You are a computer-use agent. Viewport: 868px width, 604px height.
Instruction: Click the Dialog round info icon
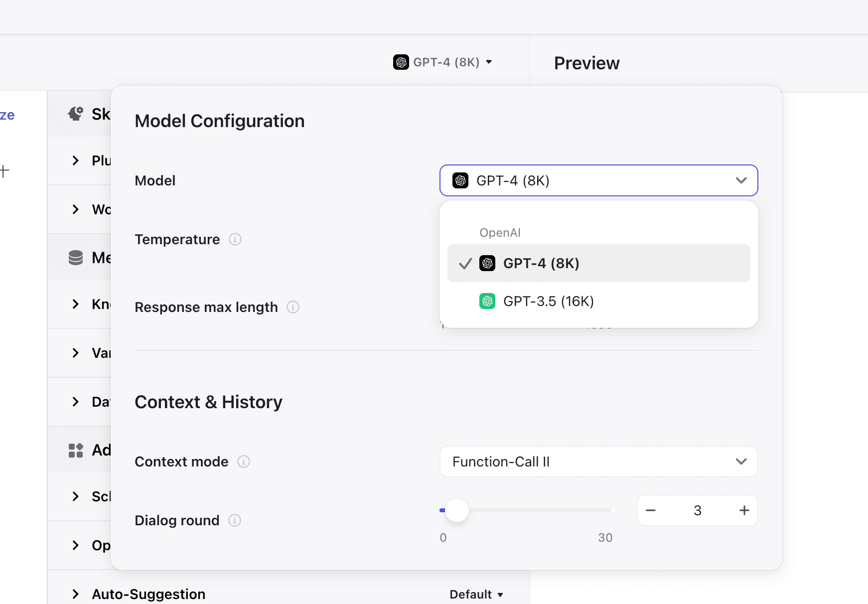(235, 520)
